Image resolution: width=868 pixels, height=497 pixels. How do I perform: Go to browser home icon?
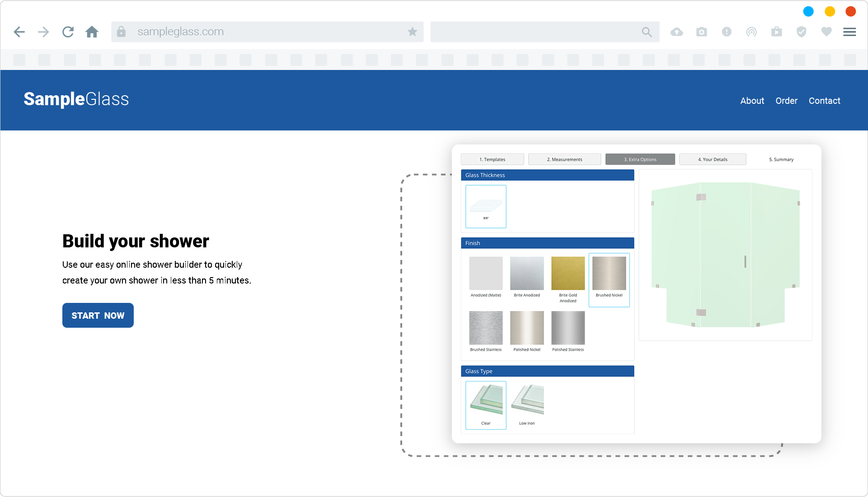(x=92, y=32)
